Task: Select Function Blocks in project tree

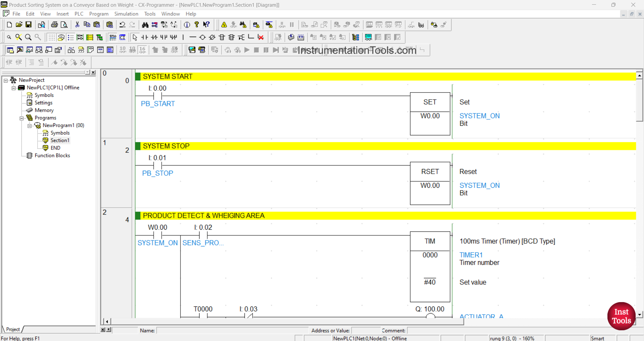Action: pos(52,156)
